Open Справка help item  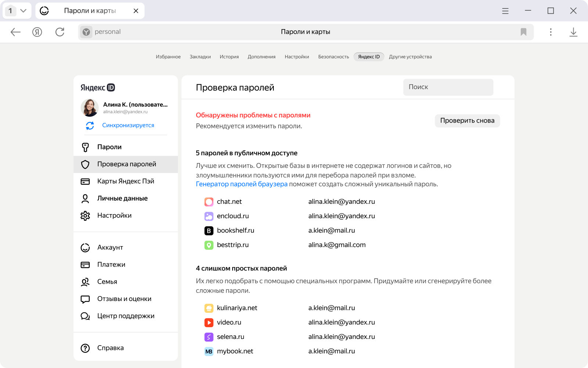tap(126, 348)
